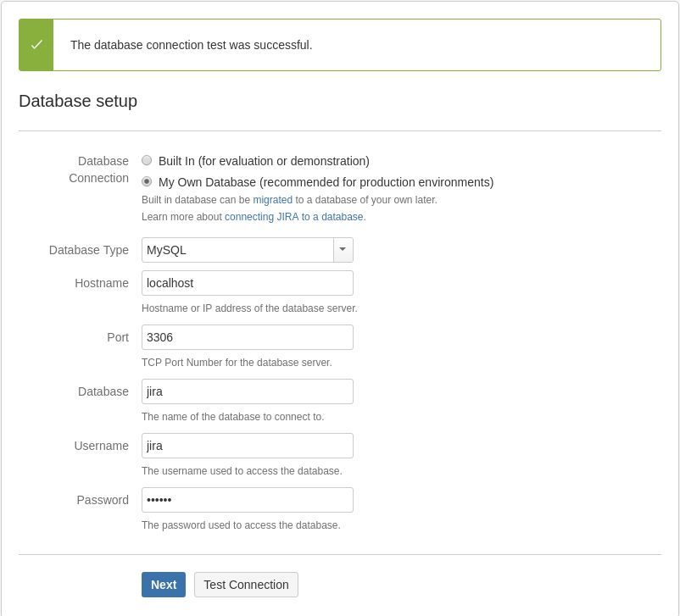Click the green success checkmark icon
This screenshot has width=680, height=616.
point(35,45)
